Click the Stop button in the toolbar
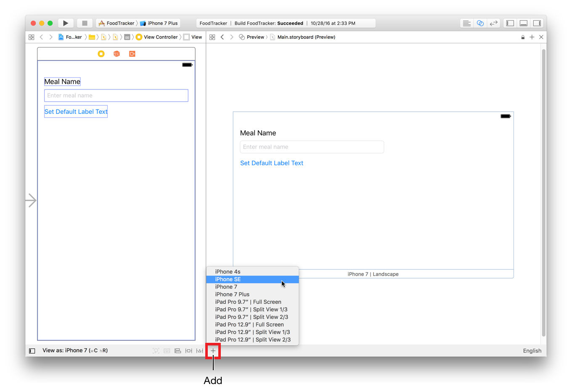Screen dimensions: 572x392 (85, 23)
